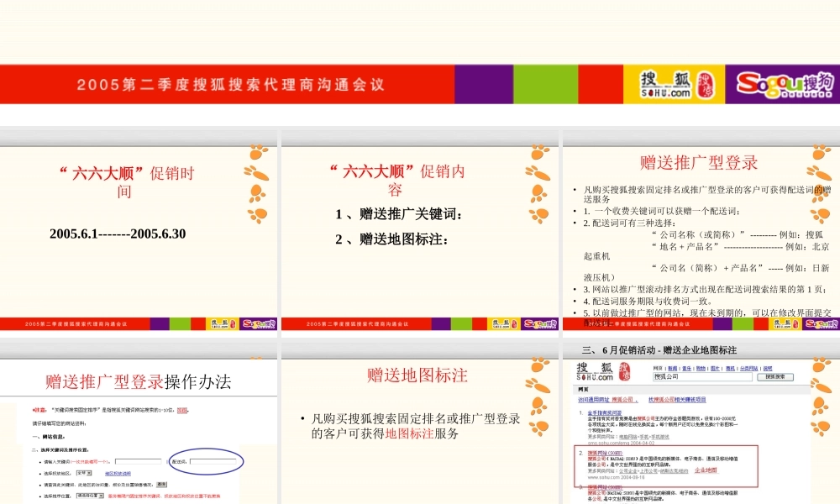Click the keyword entry field after 请输入关键词
The image size is (840, 504).
138,461
